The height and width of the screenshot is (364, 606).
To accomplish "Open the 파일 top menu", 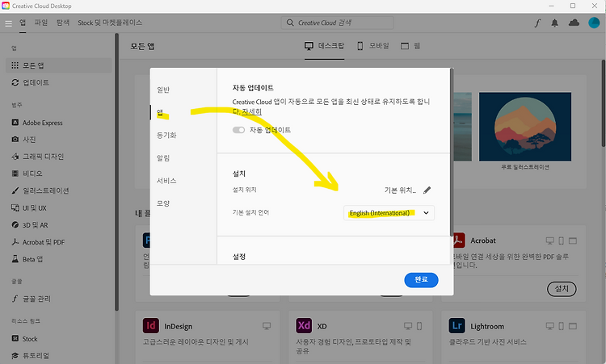I will [x=41, y=23].
